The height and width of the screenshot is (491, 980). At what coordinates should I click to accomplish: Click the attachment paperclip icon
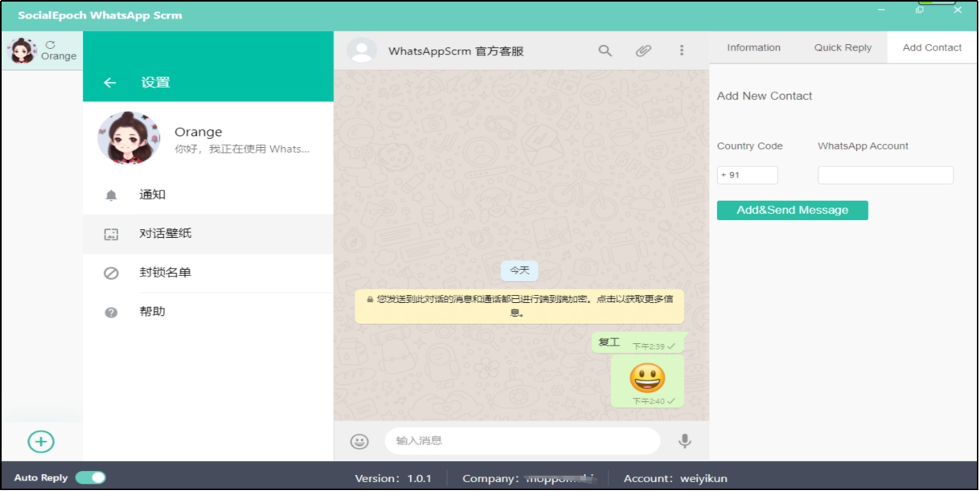(643, 51)
